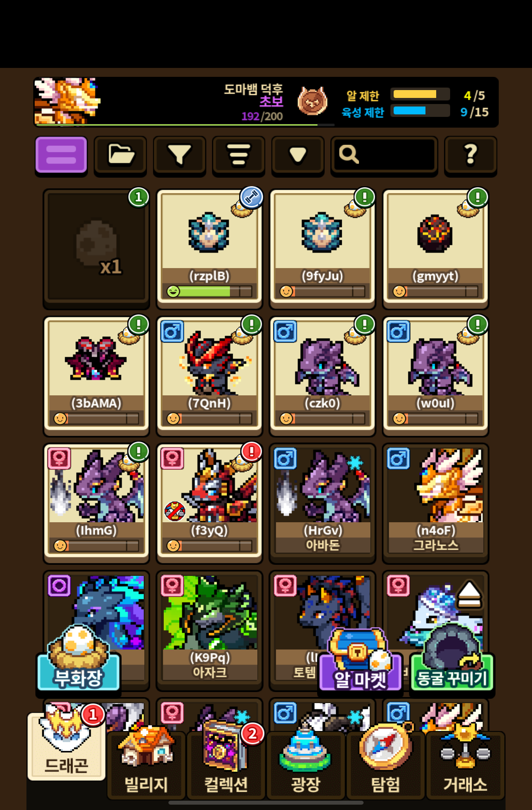Open the 부화장 hatchery nest icon
The height and width of the screenshot is (810, 532).
point(78,658)
